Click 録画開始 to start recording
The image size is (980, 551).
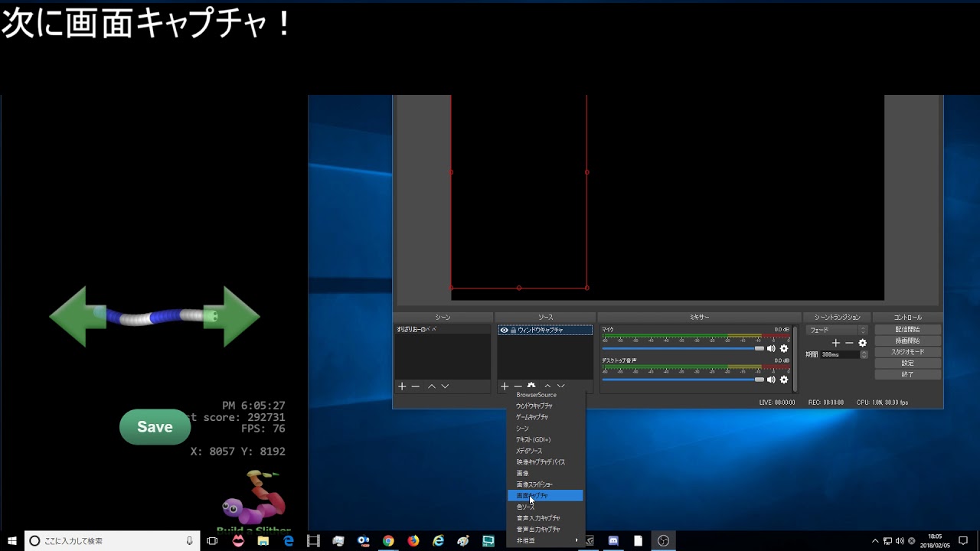pos(907,341)
